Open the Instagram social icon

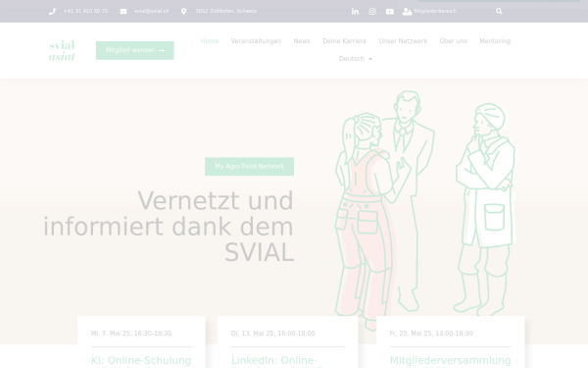(x=372, y=12)
